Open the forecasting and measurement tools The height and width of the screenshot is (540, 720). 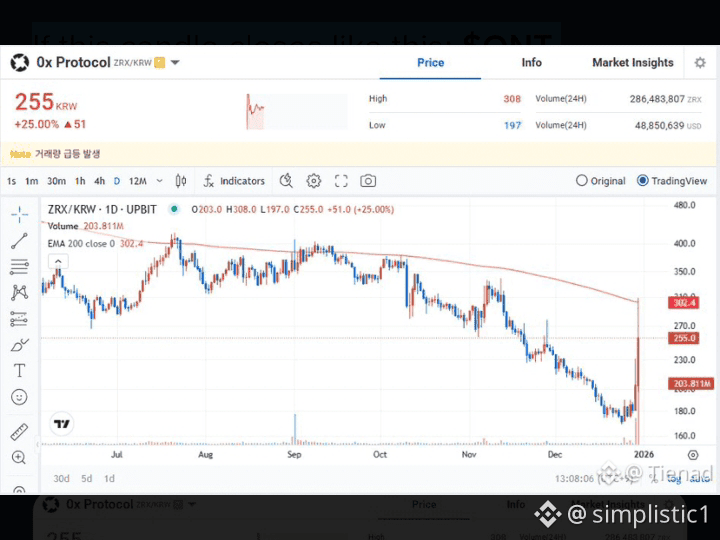point(19,319)
